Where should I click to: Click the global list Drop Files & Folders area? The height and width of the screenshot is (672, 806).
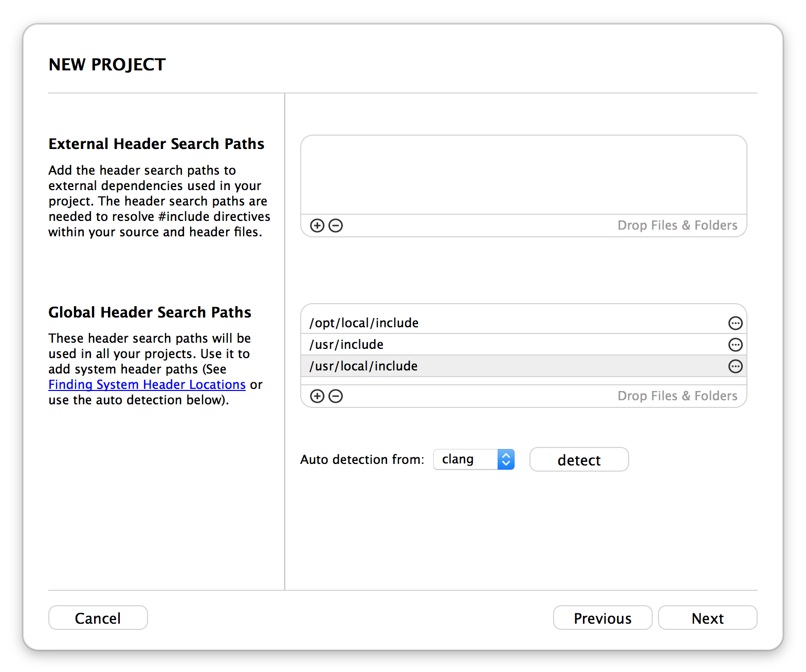pyautogui.click(x=677, y=396)
